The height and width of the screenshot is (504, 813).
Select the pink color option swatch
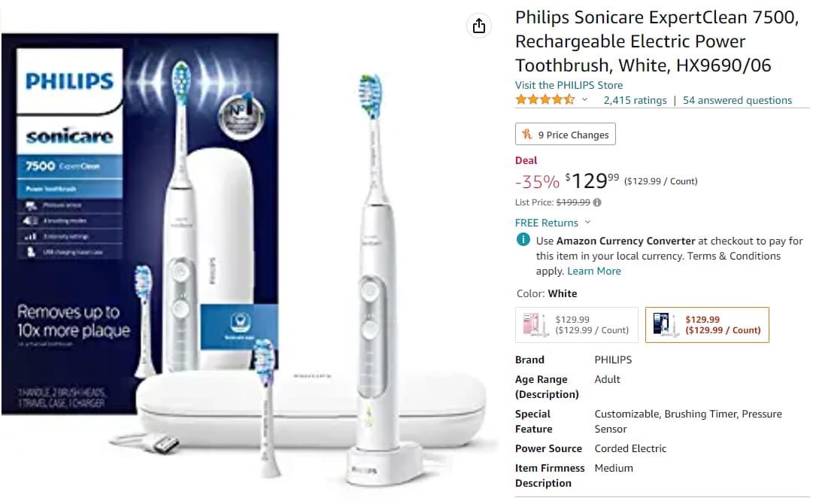[x=577, y=325]
